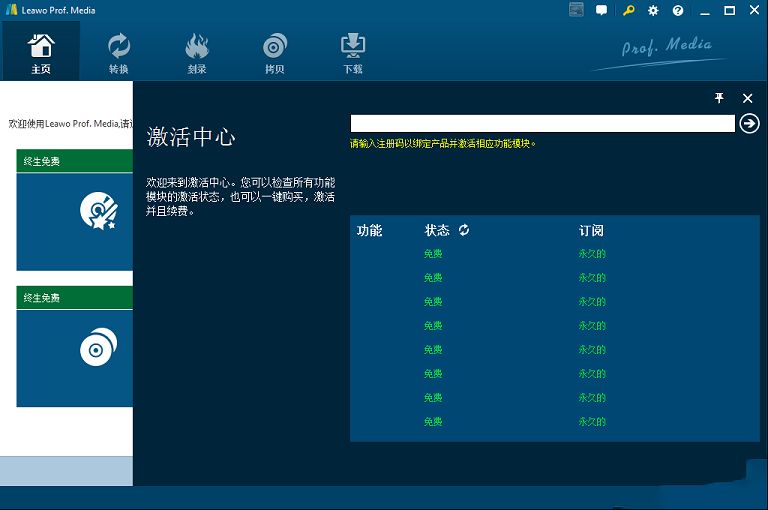Open the 刻录 burn tab
This screenshot has width=768, height=510.
pyautogui.click(x=197, y=53)
